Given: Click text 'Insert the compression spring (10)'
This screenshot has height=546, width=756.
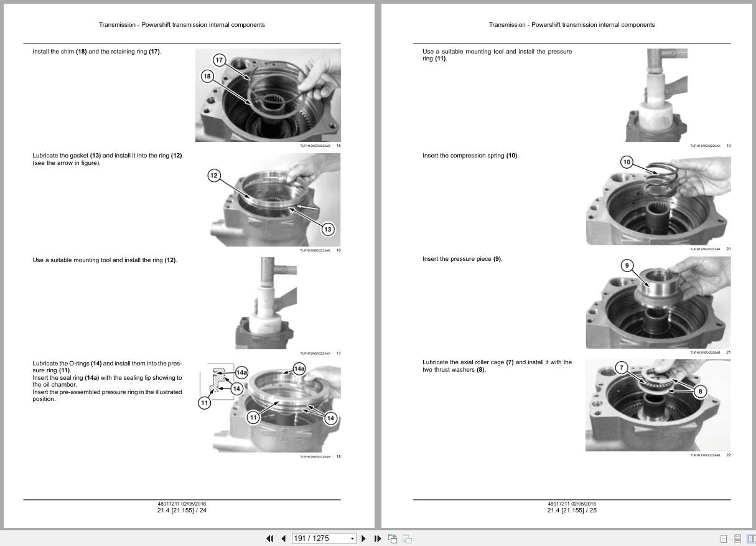Looking at the screenshot, I should coord(470,156).
